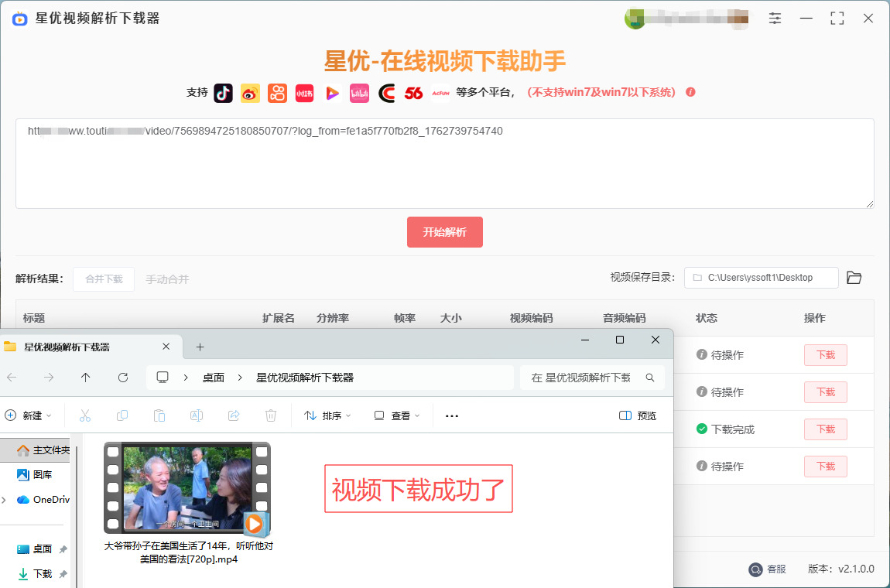
Task: Open the save folder browse icon
Action: tap(854, 278)
